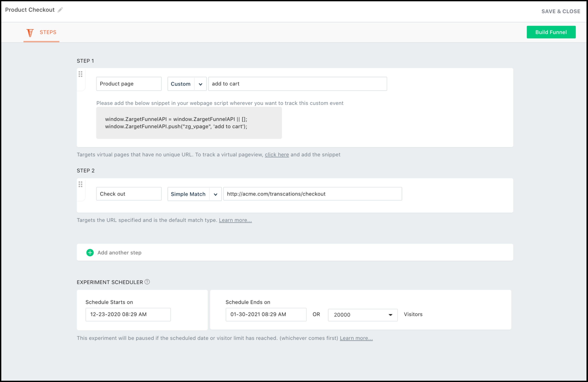
Task: Click the STEP 2 heading
Action: 86,171
